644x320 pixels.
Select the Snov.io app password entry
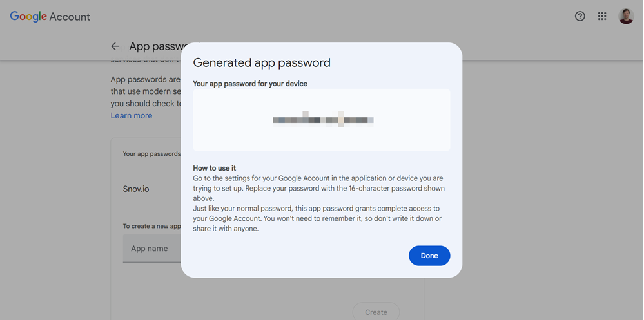(136, 189)
